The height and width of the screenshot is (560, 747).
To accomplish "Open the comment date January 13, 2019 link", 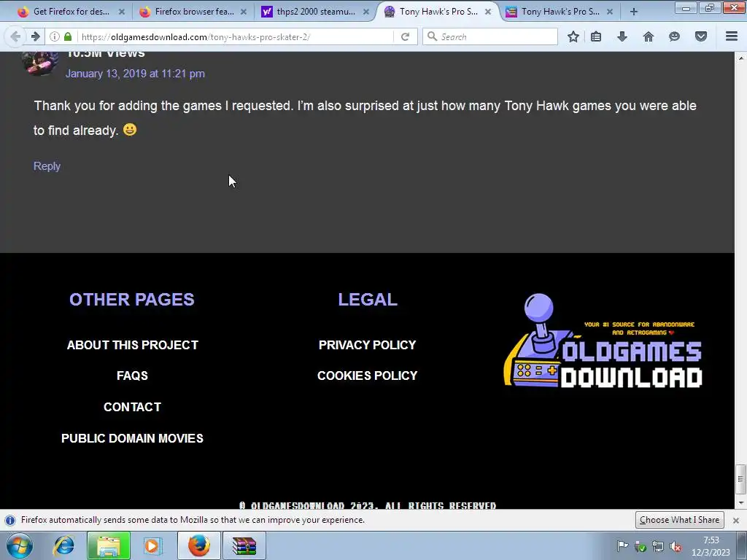I will [135, 74].
